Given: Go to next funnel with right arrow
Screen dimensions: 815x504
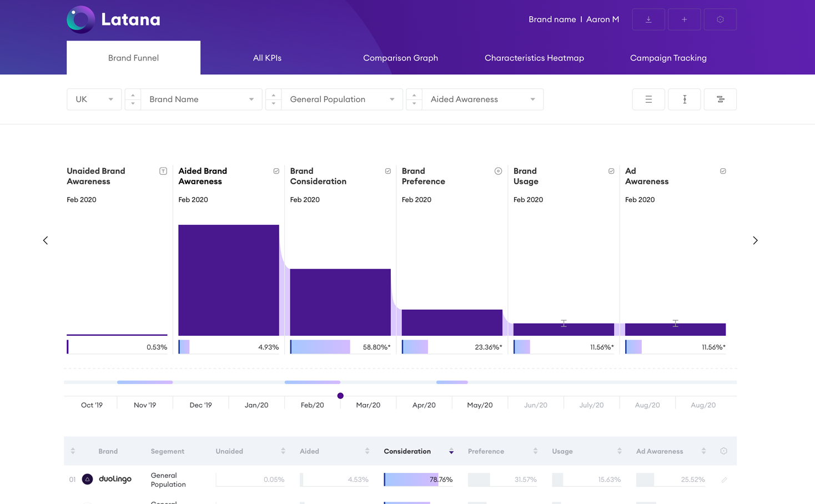Looking at the screenshot, I should point(755,240).
